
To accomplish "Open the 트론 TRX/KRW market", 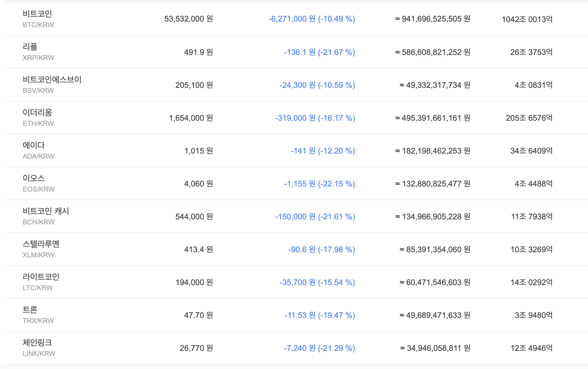I will pyautogui.click(x=30, y=310).
